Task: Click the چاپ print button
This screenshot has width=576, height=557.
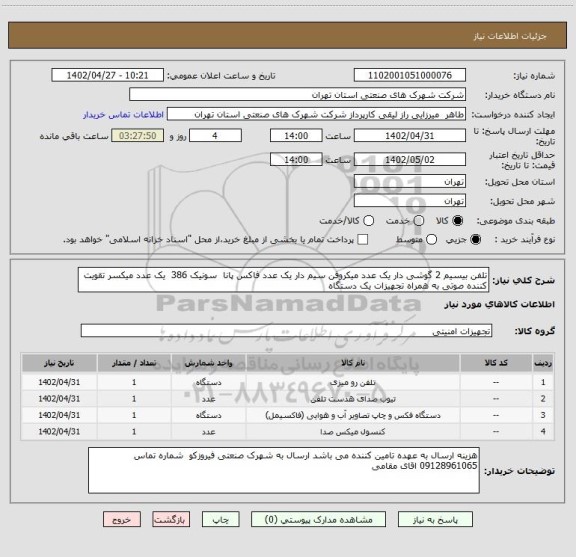Action: pos(220,520)
